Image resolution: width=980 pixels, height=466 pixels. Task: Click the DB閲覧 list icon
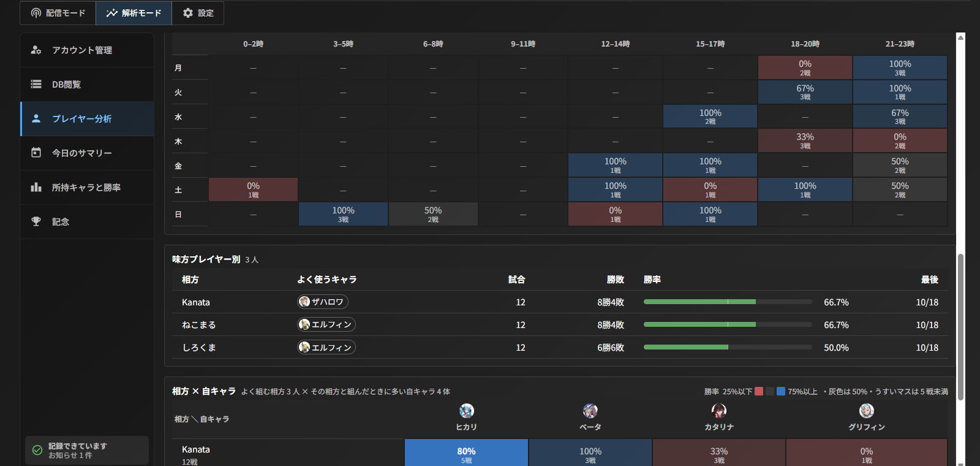[x=36, y=84]
